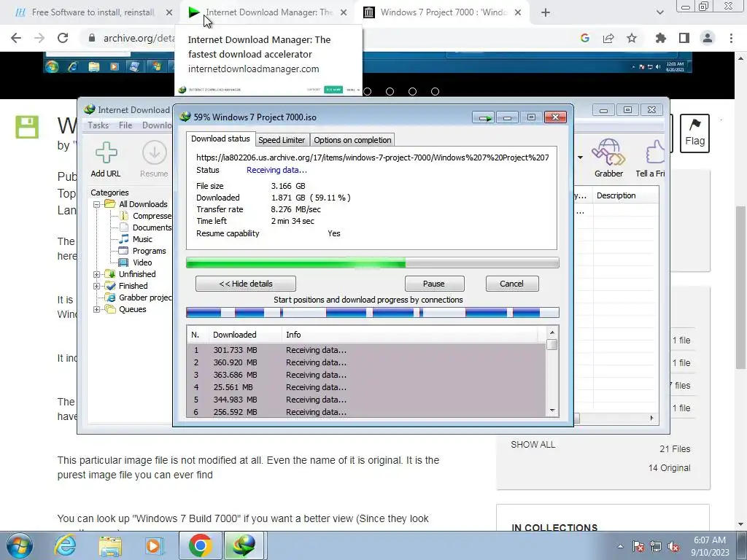The height and width of the screenshot is (560, 747).
Task: Bookmark this page with the star icon
Action: point(632,38)
